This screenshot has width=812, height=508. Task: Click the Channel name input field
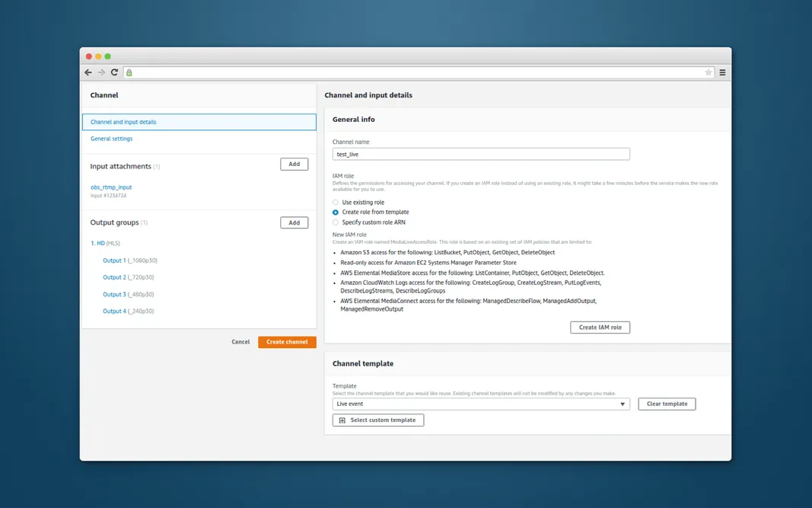(x=481, y=153)
